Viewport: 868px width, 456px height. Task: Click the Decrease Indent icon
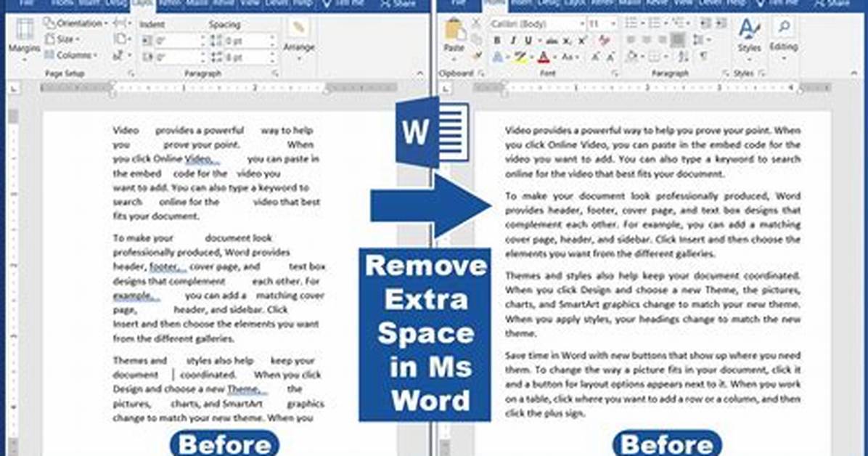coord(705,23)
